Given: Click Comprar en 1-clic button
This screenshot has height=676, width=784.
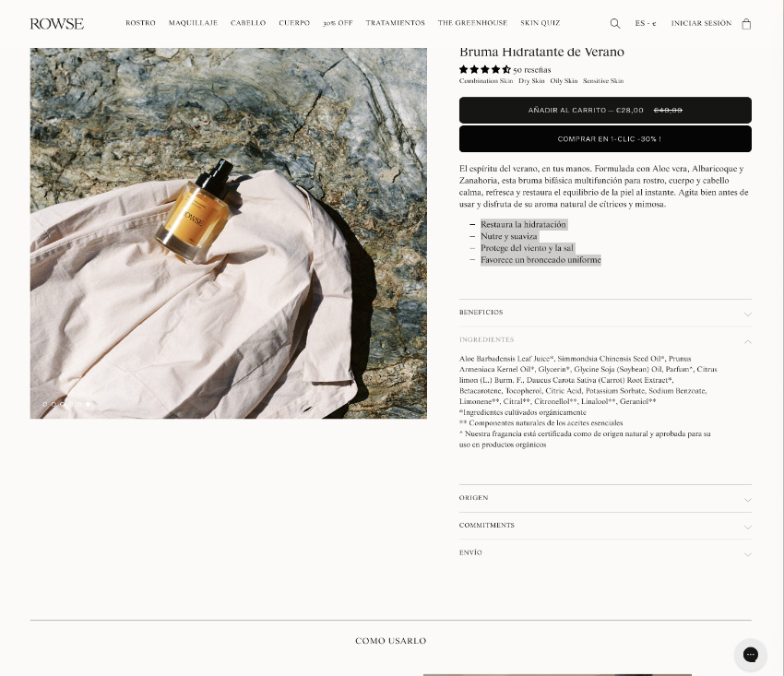Looking at the screenshot, I should point(605,139).
